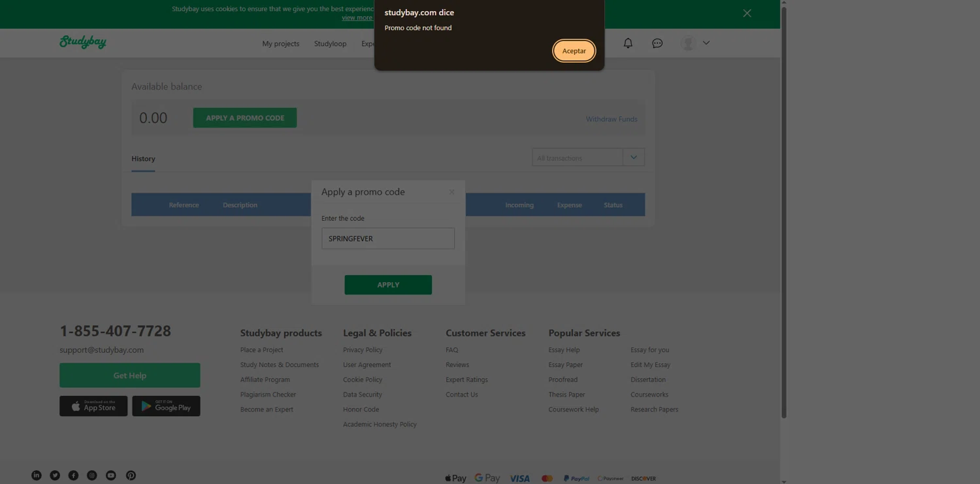Click the page vertical scrollbar
Viewport: 980px width, 484px height.
[x=784, y=212]
